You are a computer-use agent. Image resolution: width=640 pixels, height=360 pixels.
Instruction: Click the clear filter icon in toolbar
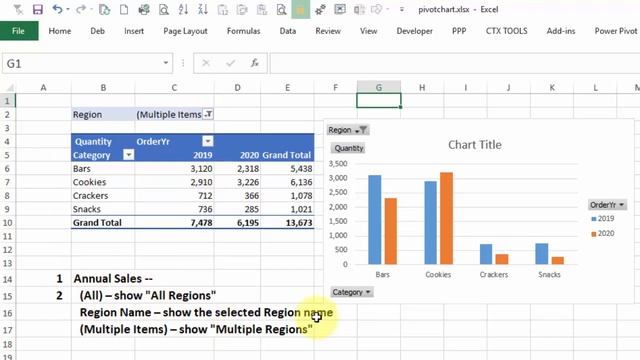(18, 9)
